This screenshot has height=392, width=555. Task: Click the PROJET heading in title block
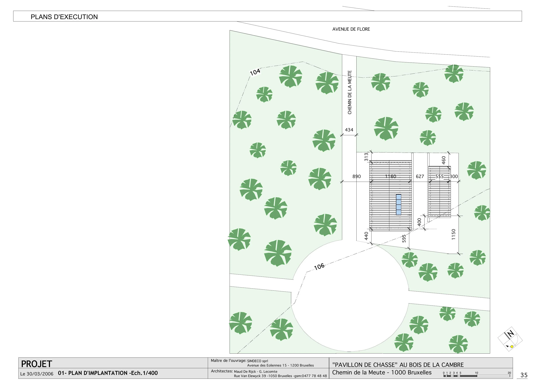point(37,364)
